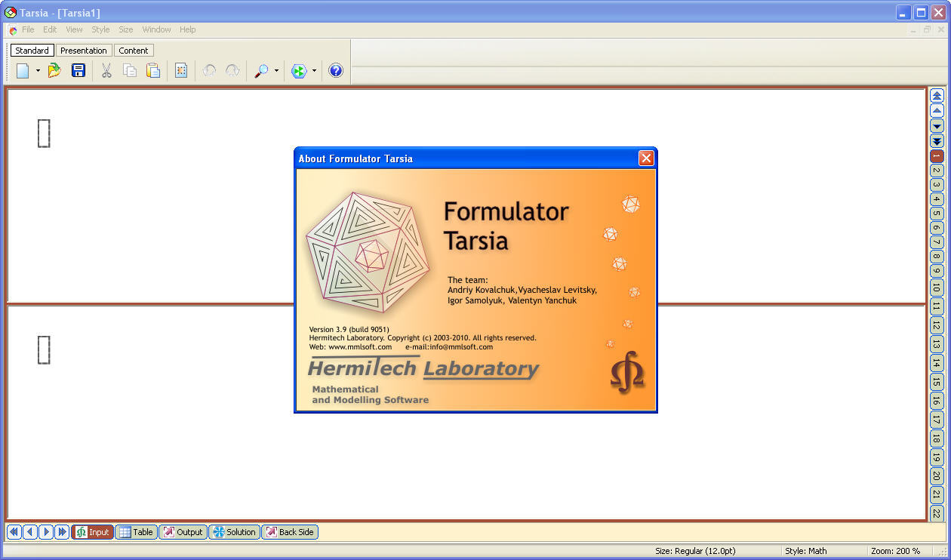Jump to first page using double-left arrow
The height and width of the screenshot is (560, 951).
coord(14,532)
